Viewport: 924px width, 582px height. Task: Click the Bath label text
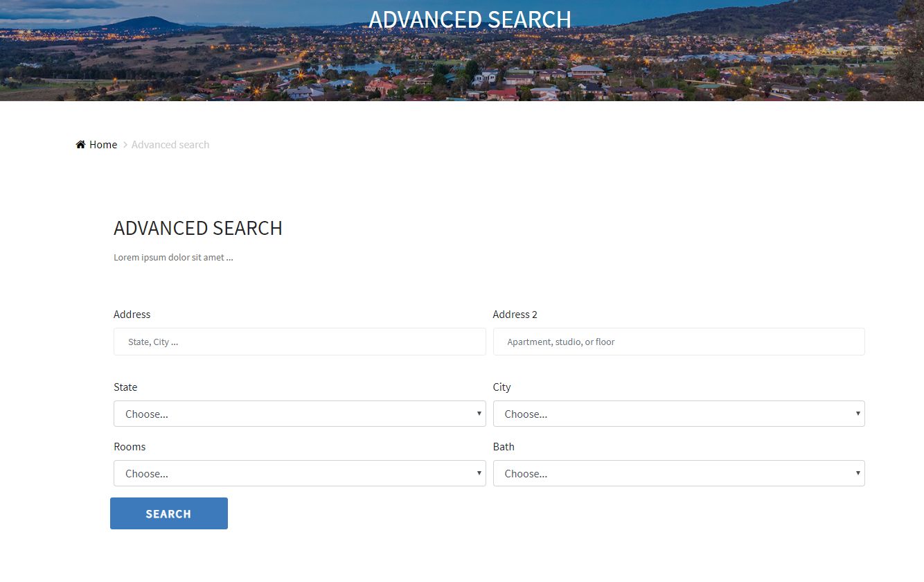pyautogui.click(x=504, y=447)
